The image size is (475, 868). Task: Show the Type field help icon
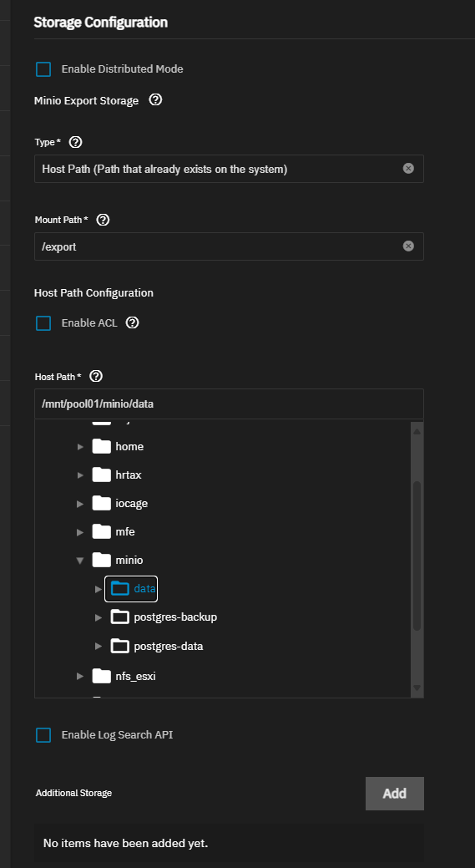coord(76,142)
